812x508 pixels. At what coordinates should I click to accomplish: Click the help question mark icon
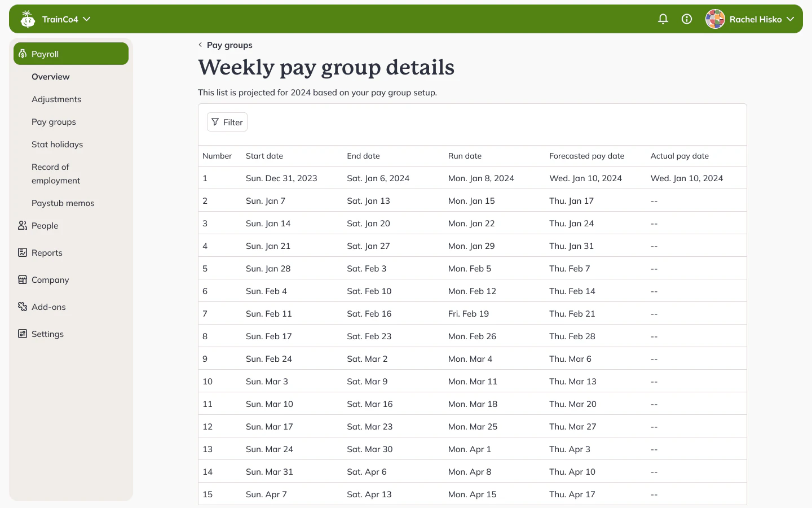[686, 19]
